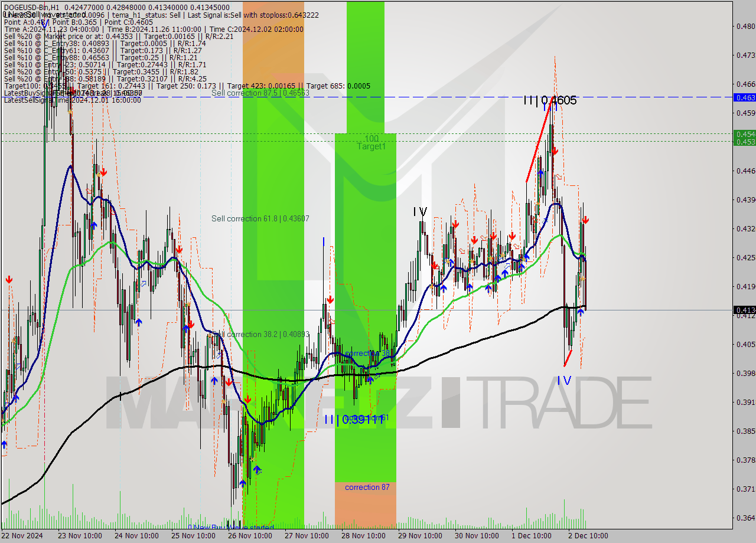
Task: Click the 'LatestSellSignalTime' header line
Action: point(73,100)
